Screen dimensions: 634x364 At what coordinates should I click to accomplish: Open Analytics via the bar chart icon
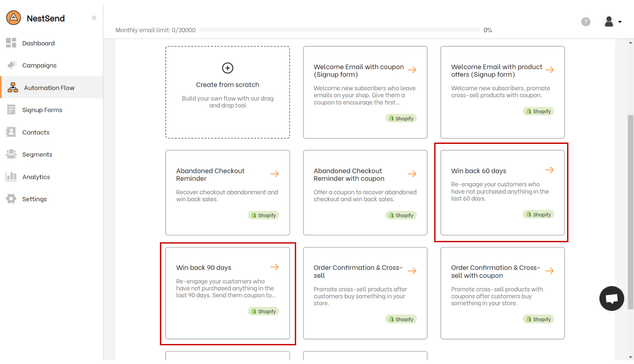pyautogui.click(x=11, y=177)
